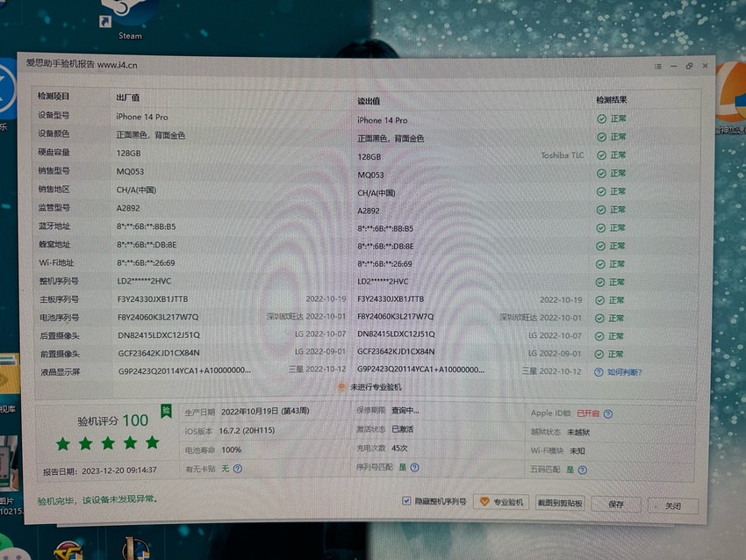The width and height of the screenshot is (746, 560).
Task: Select the 出厂值 column header
Action: click(x=127, y=97)
